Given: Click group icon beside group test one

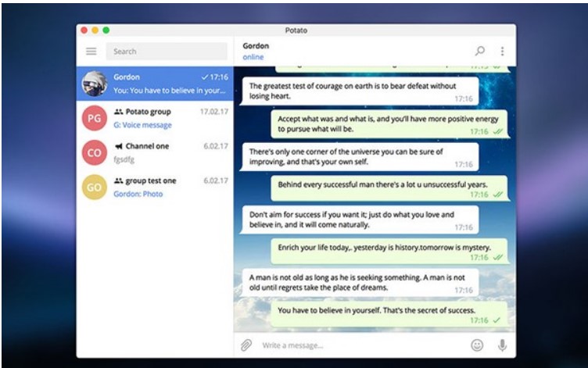Looking at the screenshot, I should (119, 180).
